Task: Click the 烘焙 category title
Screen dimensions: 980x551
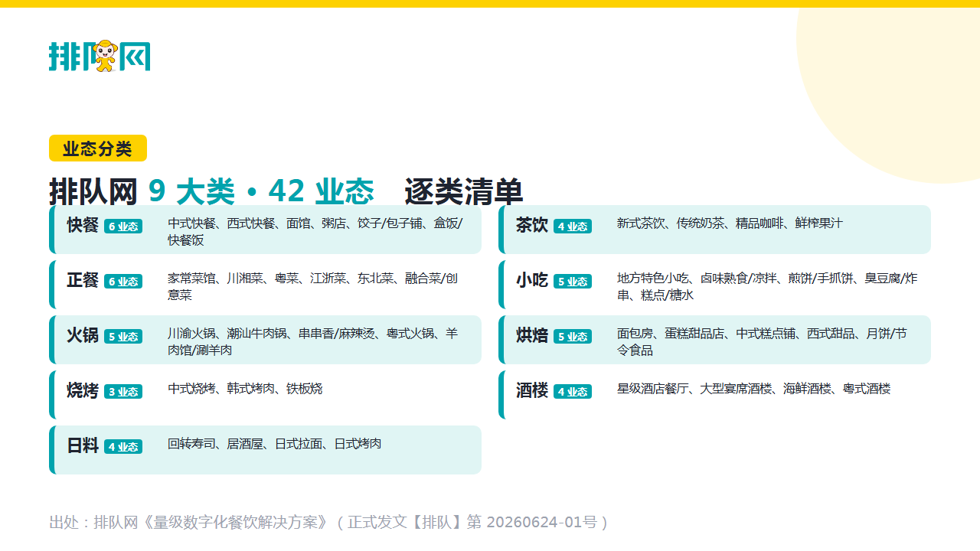Action: coord(532,336)
